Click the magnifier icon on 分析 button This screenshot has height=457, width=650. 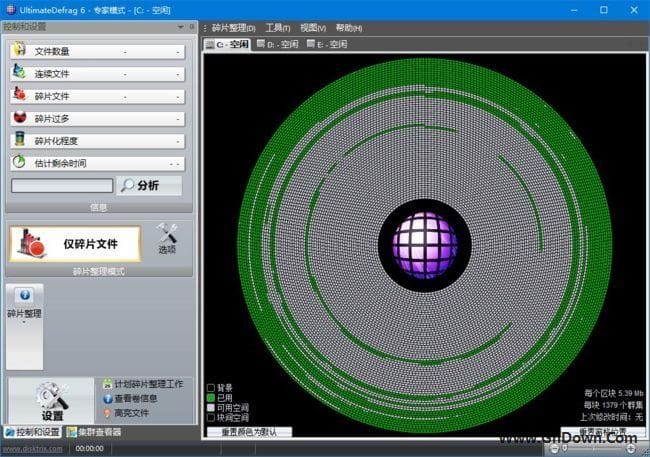[127, 185]
